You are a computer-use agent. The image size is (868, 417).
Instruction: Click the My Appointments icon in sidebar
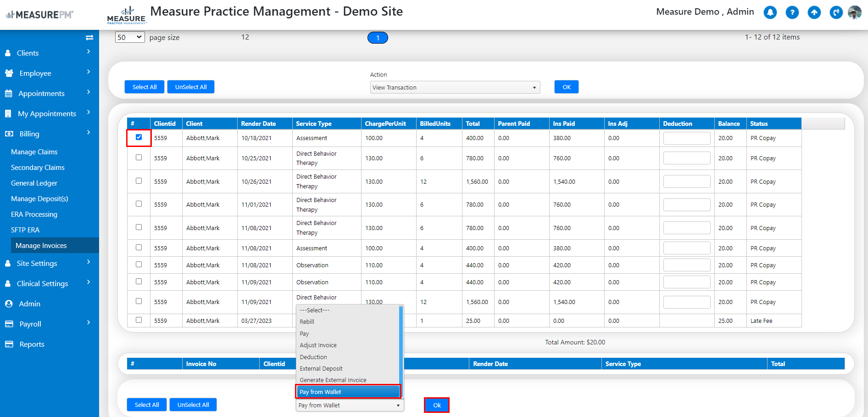point(8,114)
